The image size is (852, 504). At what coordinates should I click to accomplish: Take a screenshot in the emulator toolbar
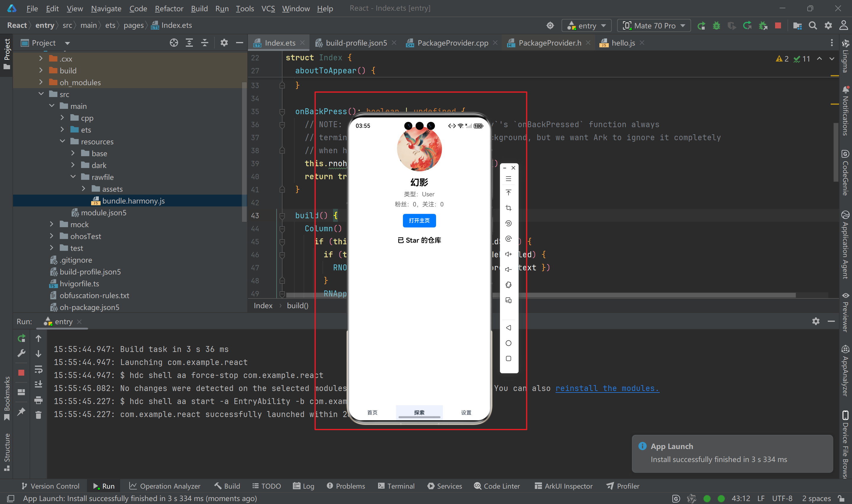pyautogui.click(x=508, y=208)
